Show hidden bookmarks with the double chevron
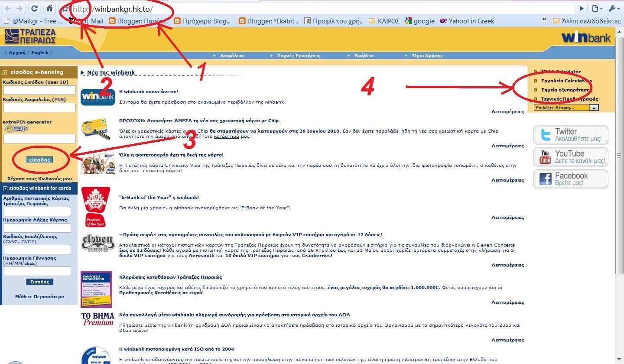The width and height of the screenshot is (624, 364). point(544,20)
